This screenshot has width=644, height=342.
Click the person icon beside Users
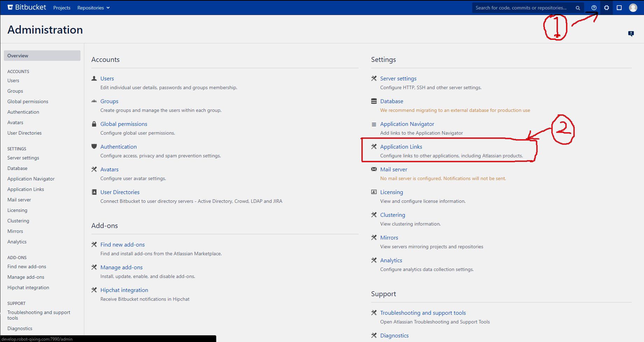click(94, 78)
